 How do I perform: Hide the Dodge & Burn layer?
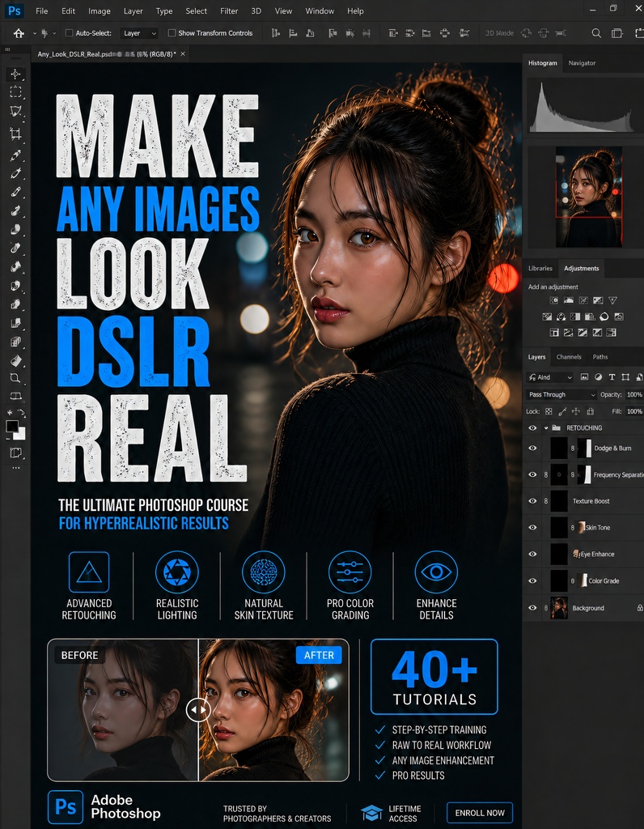click(x=532, y=448)
